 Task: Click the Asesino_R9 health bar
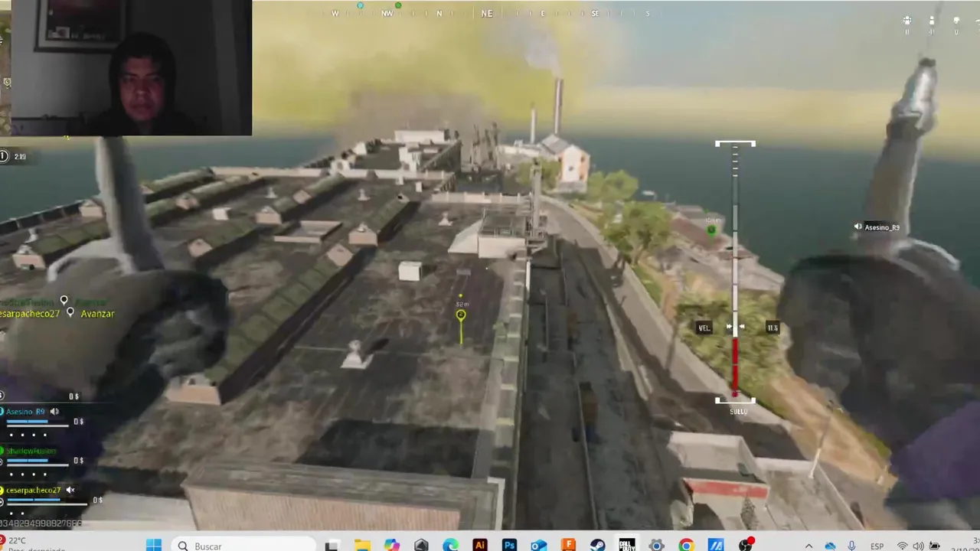pyautogui.click(x=38, y=422)
